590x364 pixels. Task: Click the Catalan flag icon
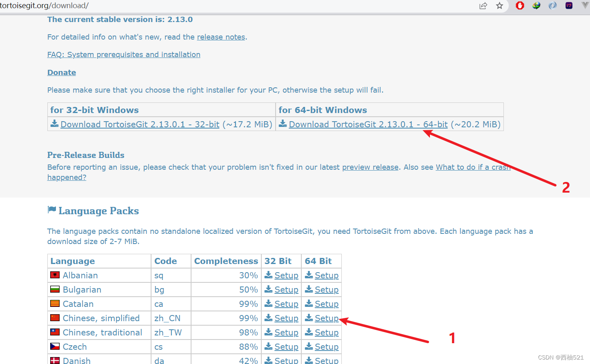[x=55, y=304]
